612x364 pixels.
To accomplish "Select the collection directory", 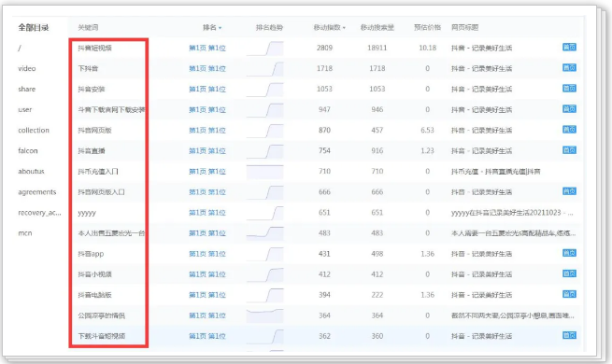I will click(x=34, y=130).
